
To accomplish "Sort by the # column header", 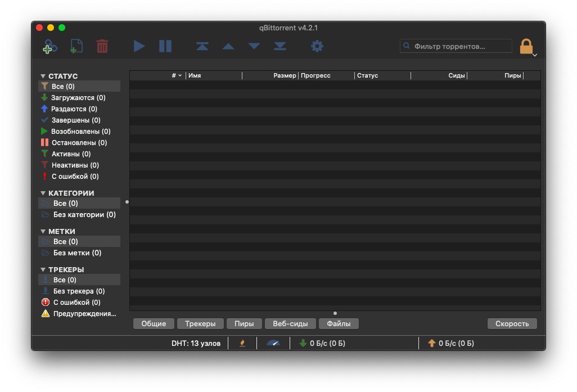I will point(158,75).
